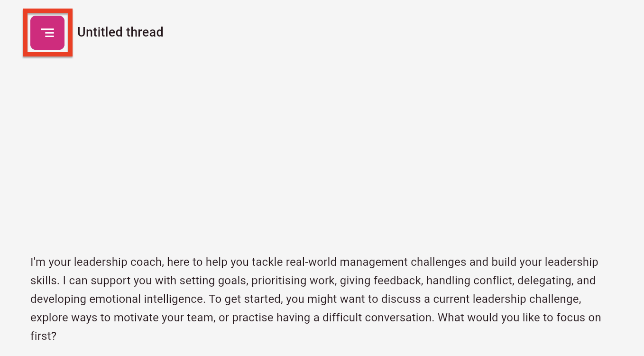Click the word "skills." in the message
Screen dimensions: 644x356
(45, 281)
